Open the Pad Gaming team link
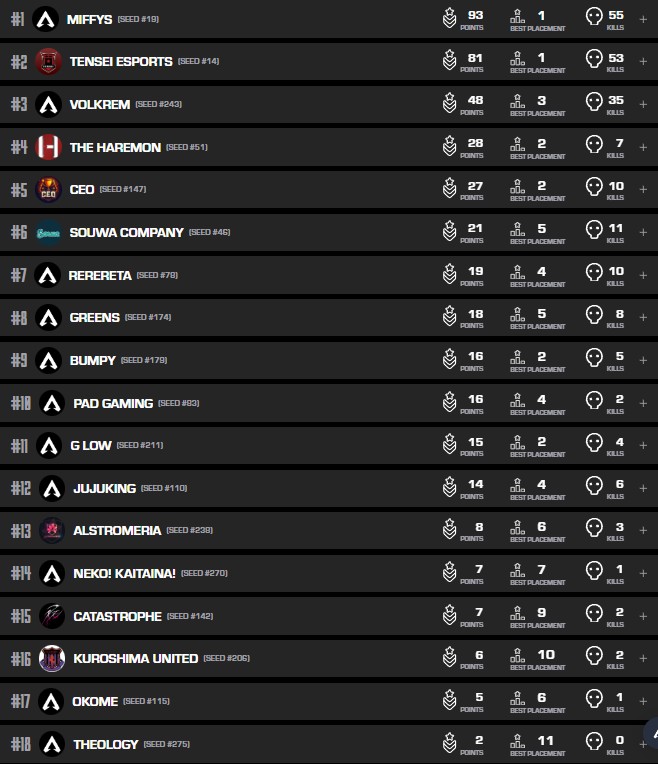 click(x=113, y=403)
